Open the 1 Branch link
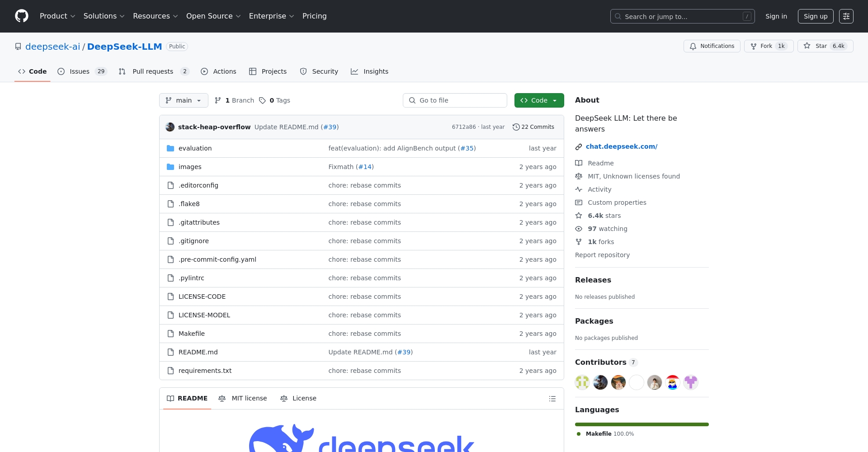Screen dimensions: 868x452 click(234, 100)
